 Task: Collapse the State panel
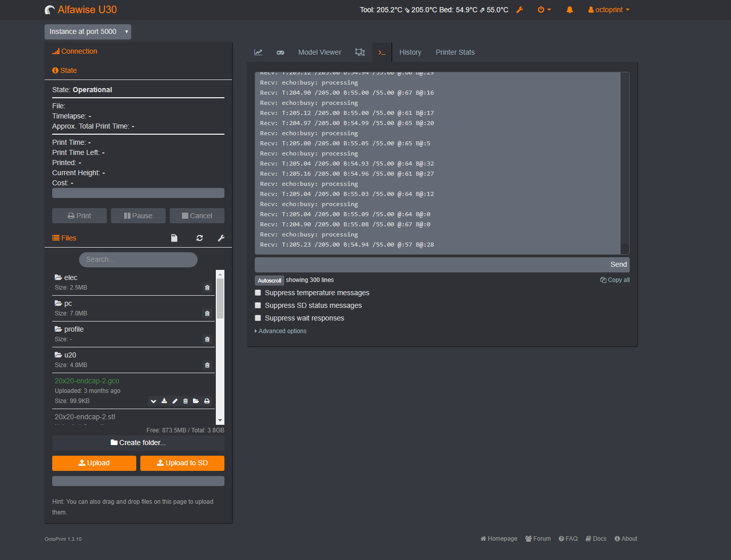point(65,70)
